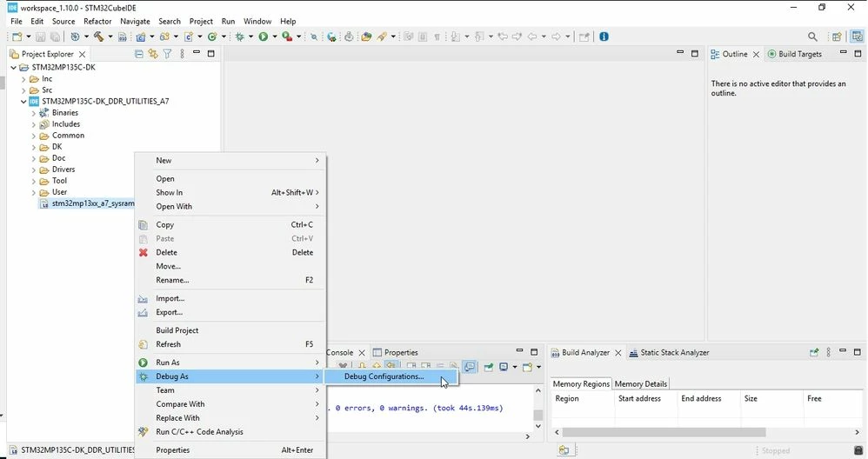Click Collapse All icon in Project Explorer
Screen dimensions: 868x459
pos(139,54)
